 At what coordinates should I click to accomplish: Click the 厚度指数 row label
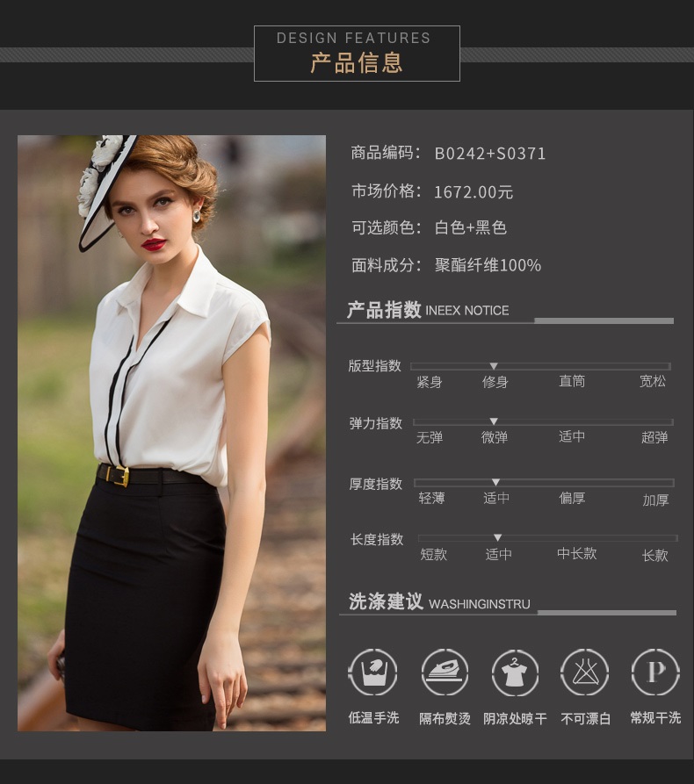point(376,484)
